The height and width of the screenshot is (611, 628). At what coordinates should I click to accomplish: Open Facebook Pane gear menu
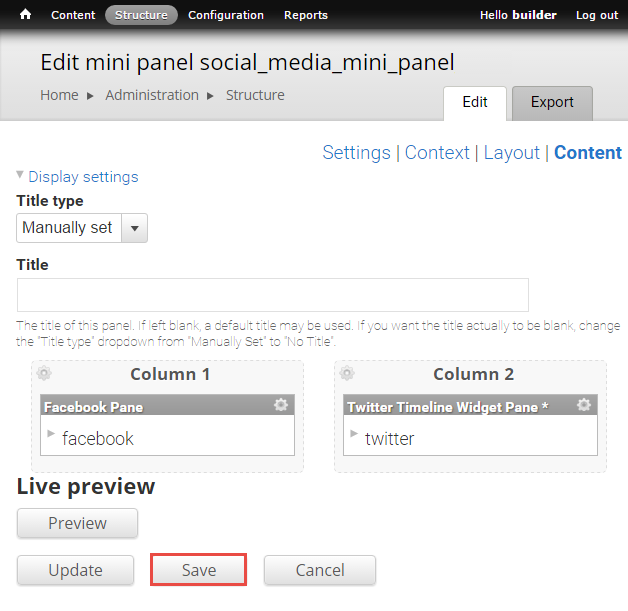pos(281,405)
